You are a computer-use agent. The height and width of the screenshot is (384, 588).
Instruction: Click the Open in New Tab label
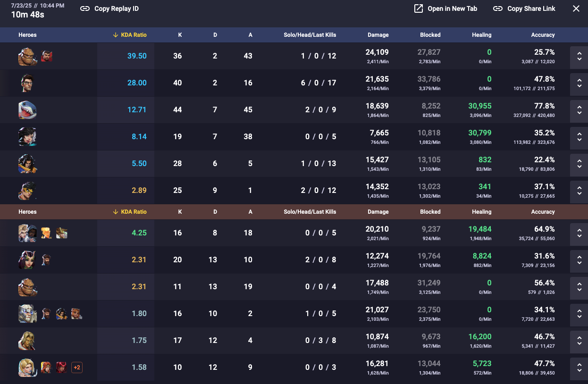click(x=453, y=8)
